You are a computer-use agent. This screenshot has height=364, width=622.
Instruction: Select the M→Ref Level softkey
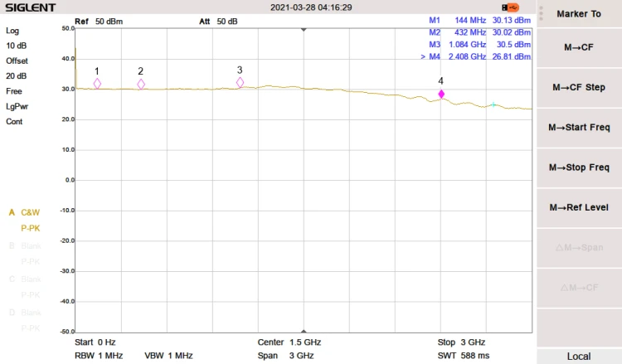[x=579, y=208]
